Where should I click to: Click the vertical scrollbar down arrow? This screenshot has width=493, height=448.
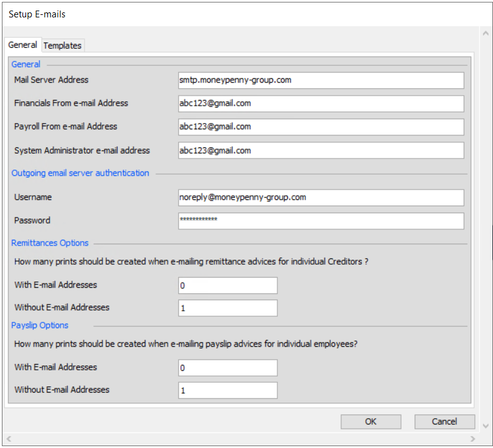point(486,426)
